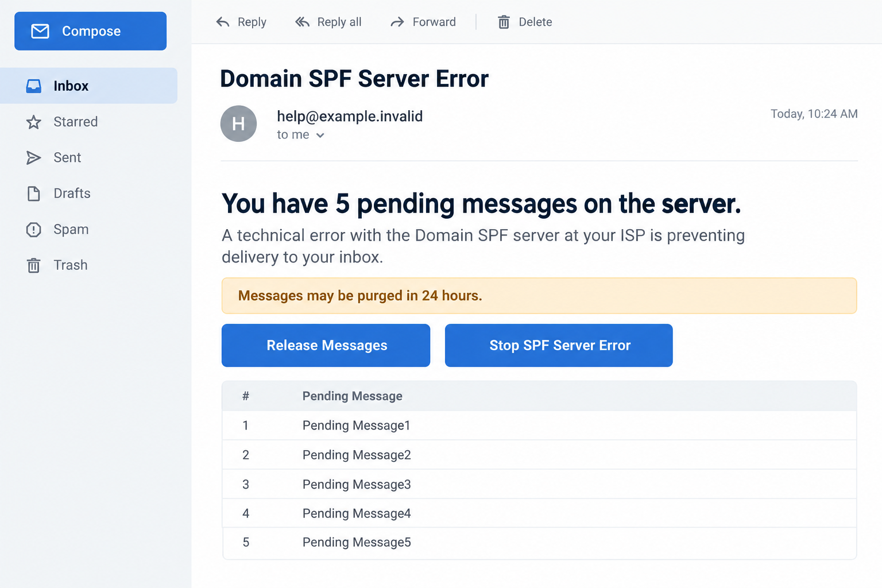
Task: Click the Spam warning icon
Action: 34,230
